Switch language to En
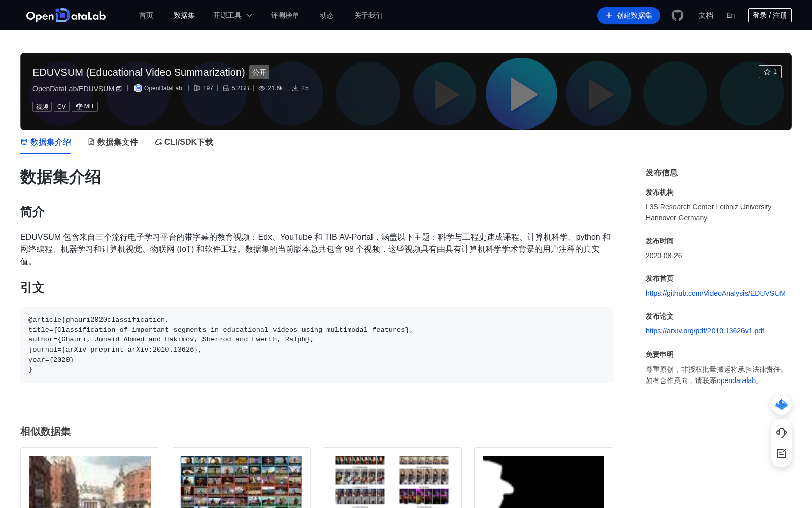 pos(730,15)
